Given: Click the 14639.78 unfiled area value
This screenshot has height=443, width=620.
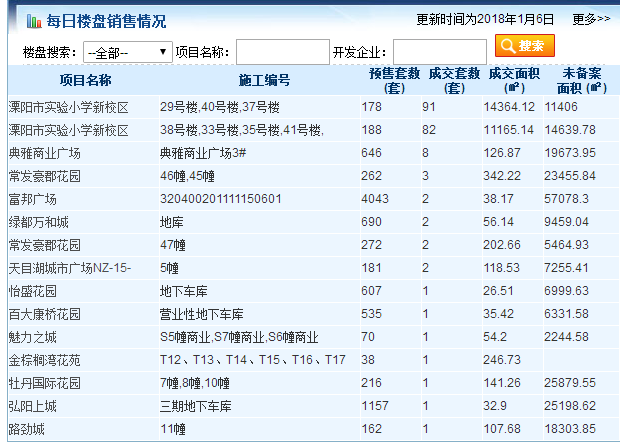Looking at the screenshot, I should [x=570, y=130].
